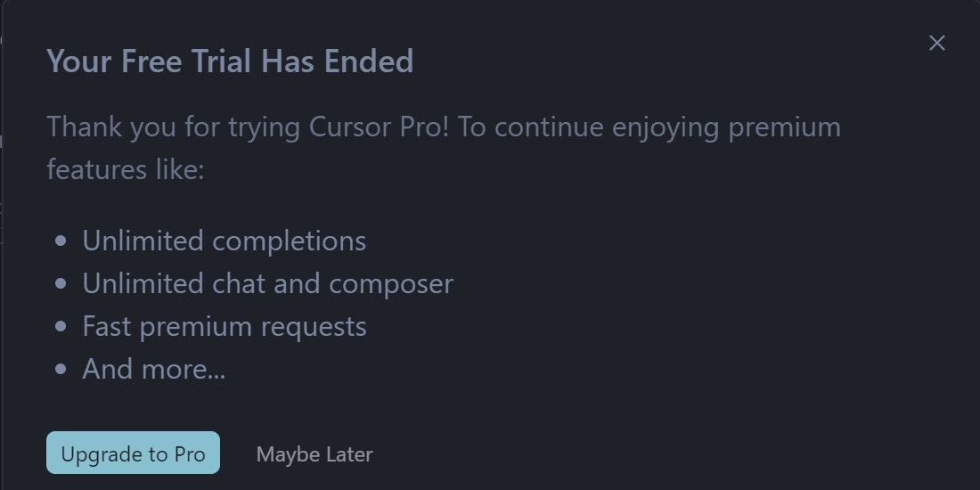Click the And more... list item
This screenshot has width=980, height=490.
coord(154,369)
